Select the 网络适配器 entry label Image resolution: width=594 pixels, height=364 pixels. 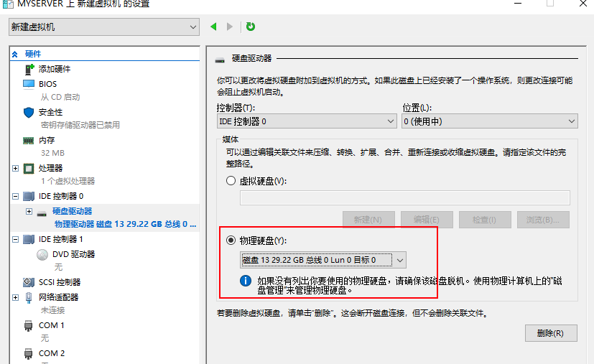pos(59,297)
